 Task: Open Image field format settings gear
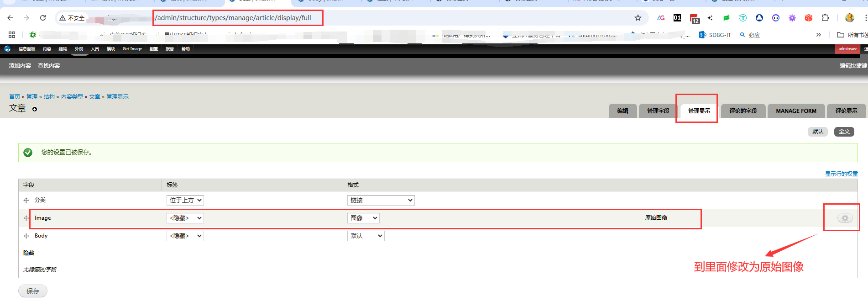(x=845, y=218)
